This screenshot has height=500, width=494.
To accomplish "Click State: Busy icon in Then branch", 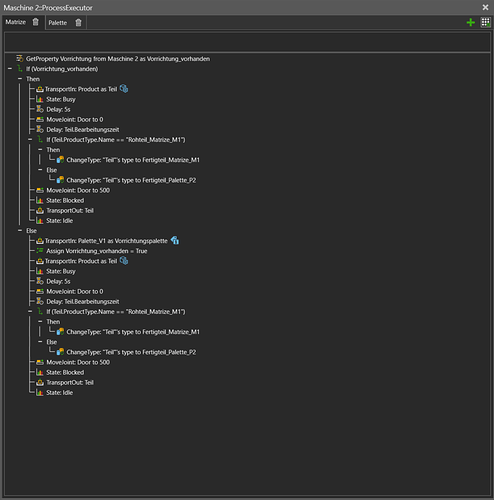I will [40, 99].
